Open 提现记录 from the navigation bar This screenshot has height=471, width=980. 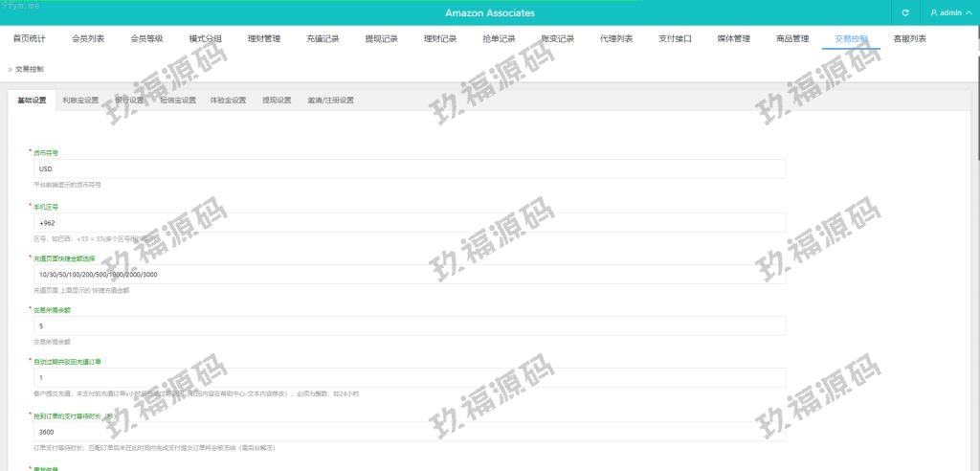coord(382,39)
